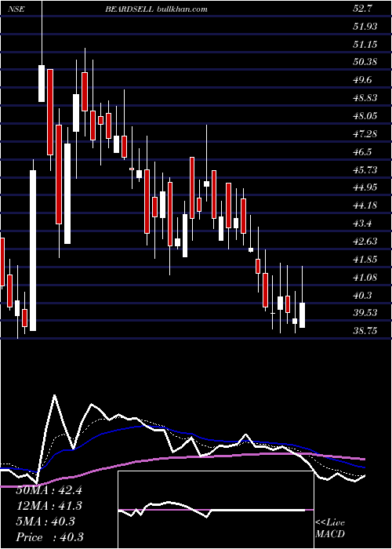392x549 pixels.
Task: Click the BEARDSELL bullkhan.com chart title
Action: pyautogui.click(x=157, y=9)
